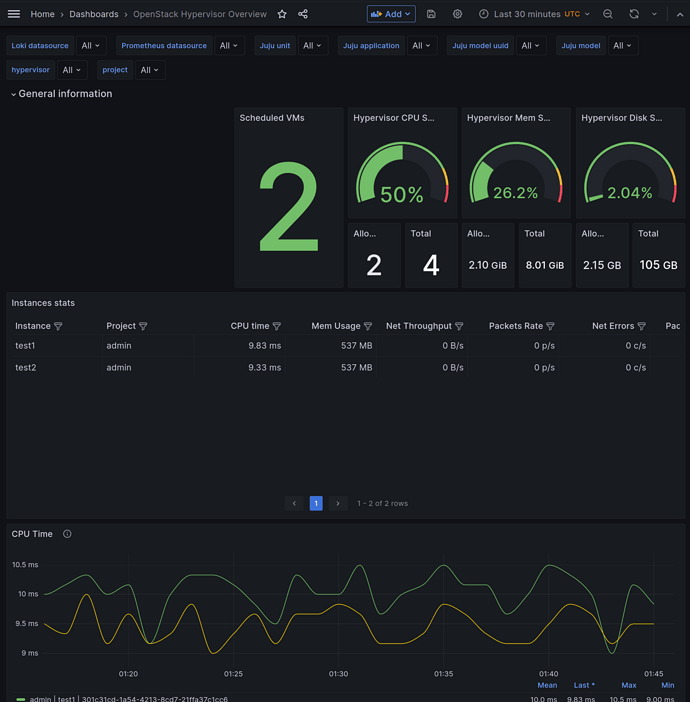Filter the Mem Usage column
Image resolution: width=690 pixels, height=702 pixels.
coord(368,326)
